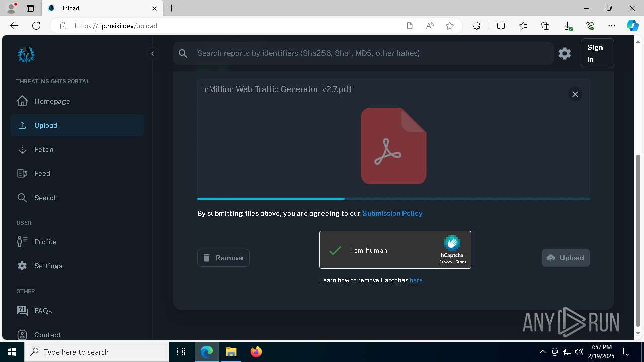Open settings via top gear icon
644x362 pixels.
565,53
